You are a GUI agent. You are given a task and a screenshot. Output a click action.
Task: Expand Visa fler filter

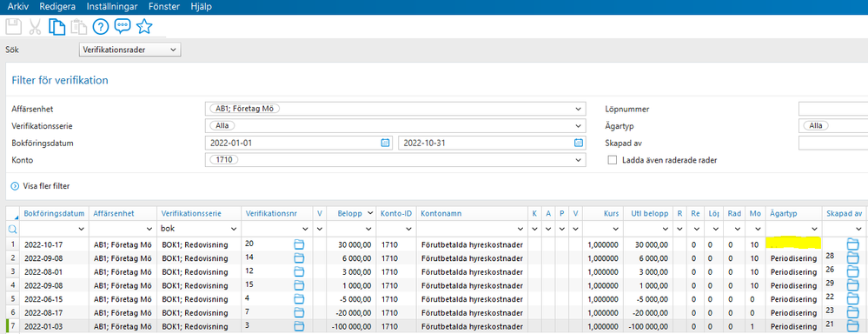click(x=41, y=186)
